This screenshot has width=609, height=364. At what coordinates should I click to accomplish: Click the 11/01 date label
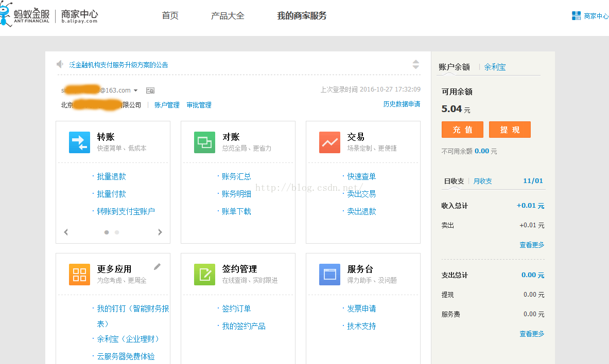click(x=533, y=181)
